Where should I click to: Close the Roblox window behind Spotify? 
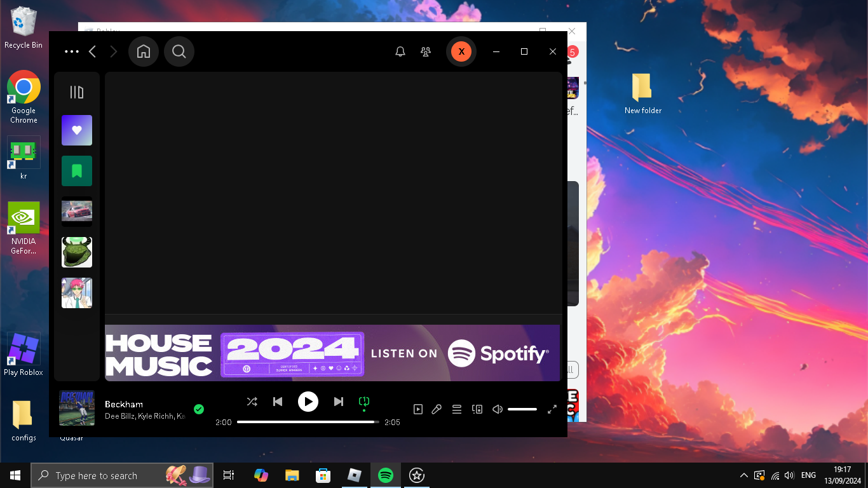coord(572,31)
